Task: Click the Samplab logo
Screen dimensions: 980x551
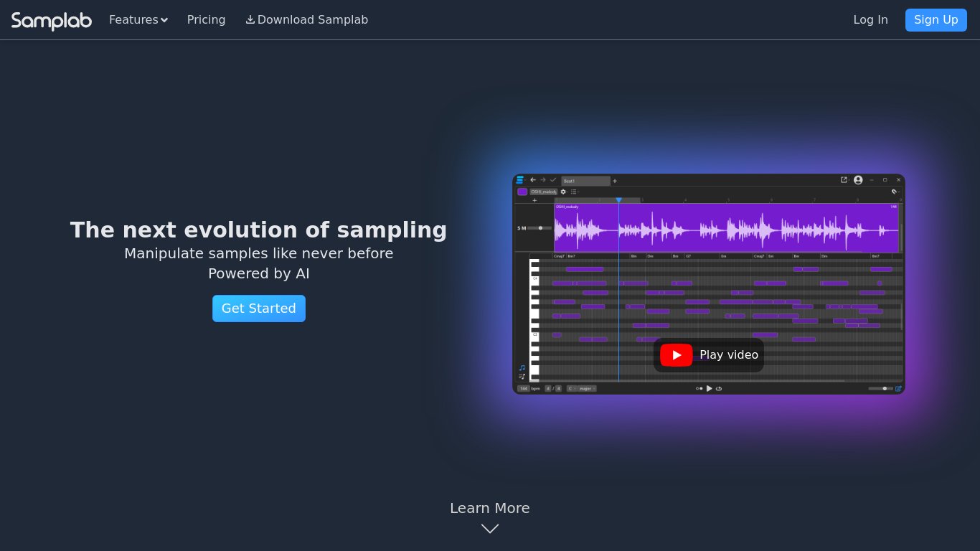Action: pos(52,20)
